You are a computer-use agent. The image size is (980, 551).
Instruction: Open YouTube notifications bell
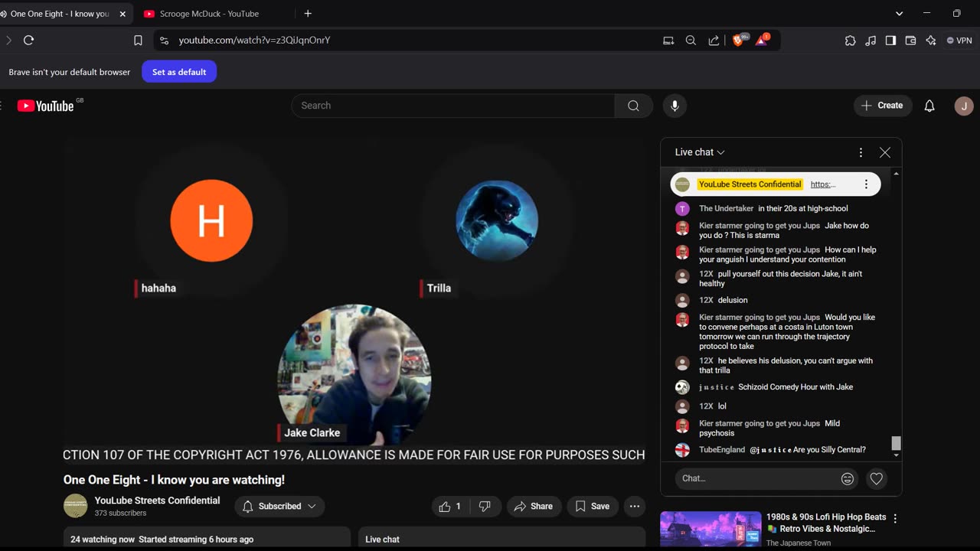tap(929, 106)
